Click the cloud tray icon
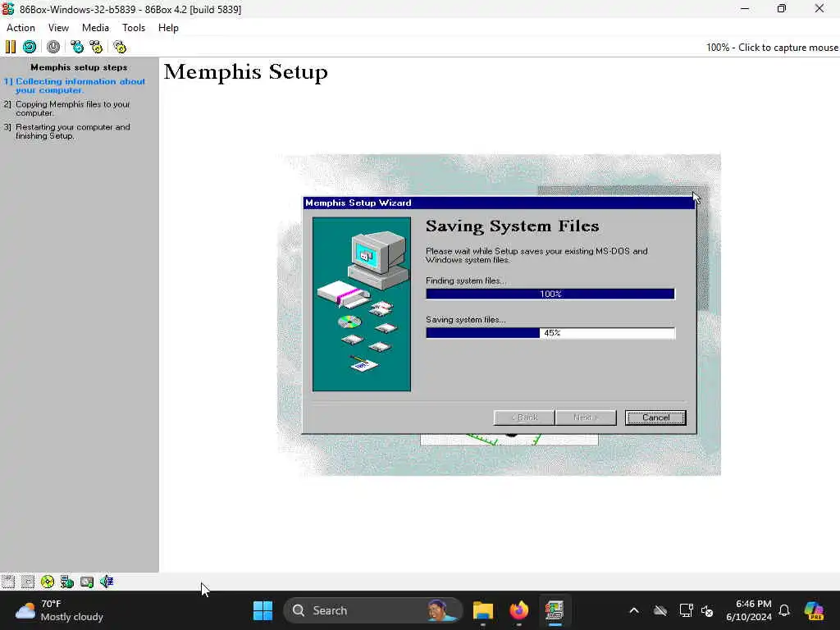The image size is (840, 630). tap(660, 610)
